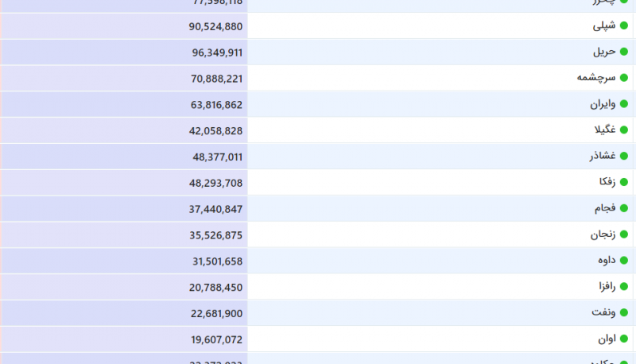Open the اوان symbol link

(x=607, y=339)
